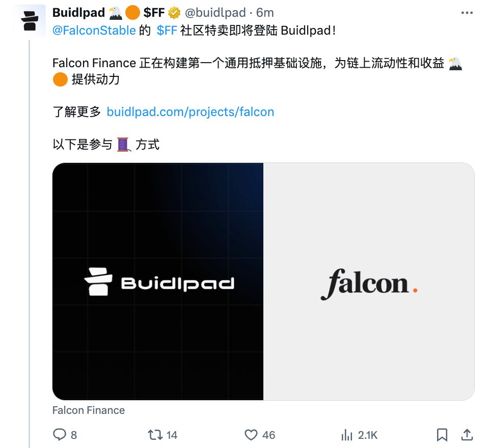This screenshot has height=448, width=488.
Task: Open the @FalconStable mention link
Action: tap(94, 31)
